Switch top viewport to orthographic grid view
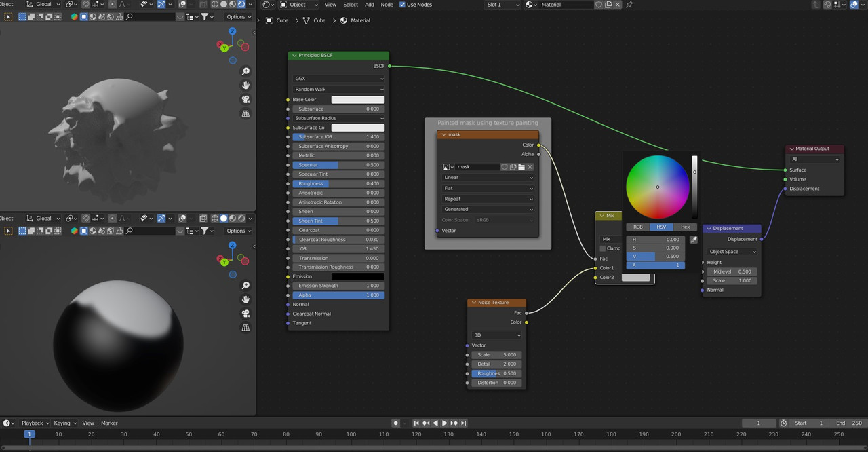The image size is (868, 452). click(x=245, y=114)
